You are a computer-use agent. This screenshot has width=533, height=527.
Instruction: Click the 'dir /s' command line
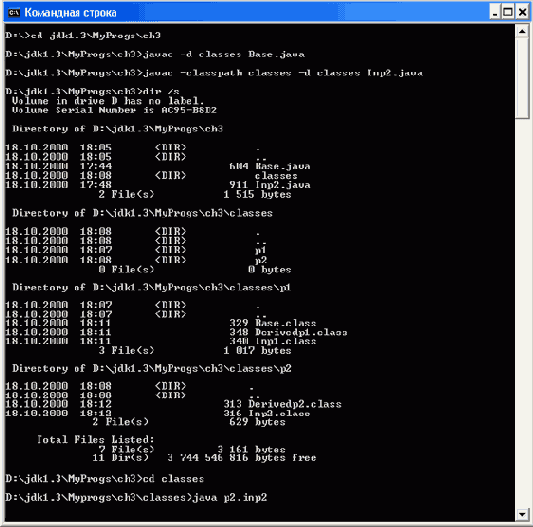pyautogui.click(x=92, y=91)
